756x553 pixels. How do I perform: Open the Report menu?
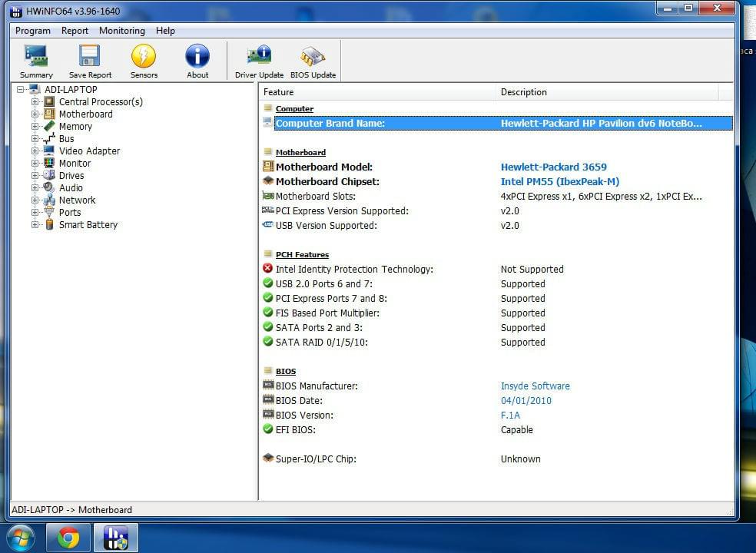[x=75, y=31]
